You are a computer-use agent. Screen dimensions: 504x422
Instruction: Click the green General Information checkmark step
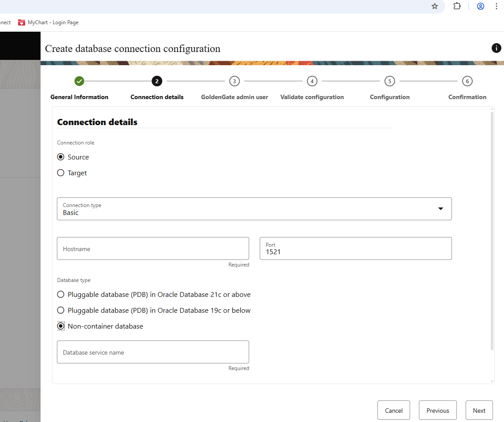[x=79, y=81]
